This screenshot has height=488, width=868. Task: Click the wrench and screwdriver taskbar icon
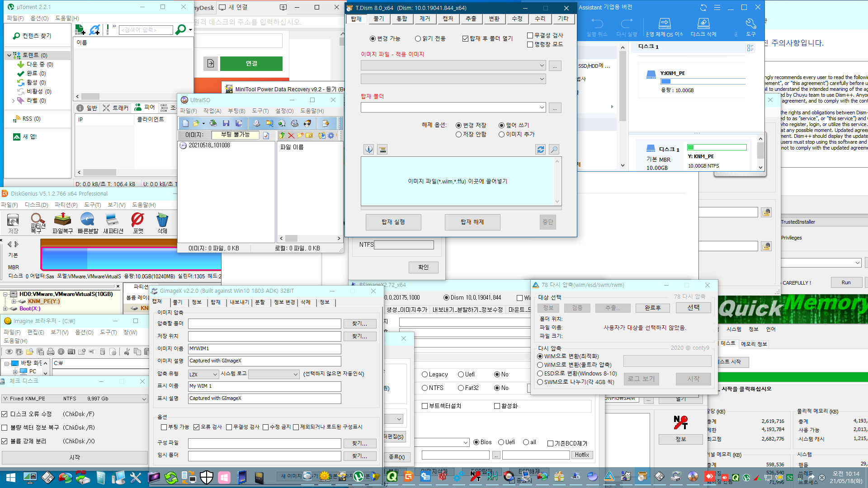136,477
